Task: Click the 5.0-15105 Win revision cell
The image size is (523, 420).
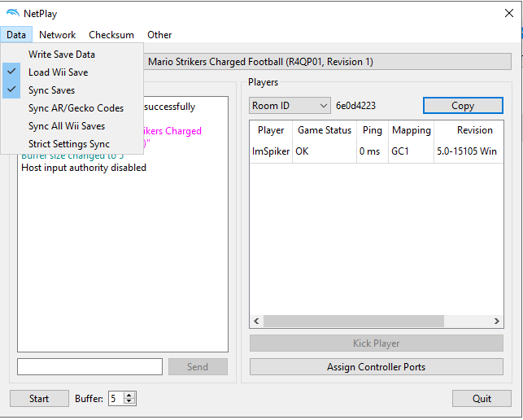Action: [x=469, y=151]
